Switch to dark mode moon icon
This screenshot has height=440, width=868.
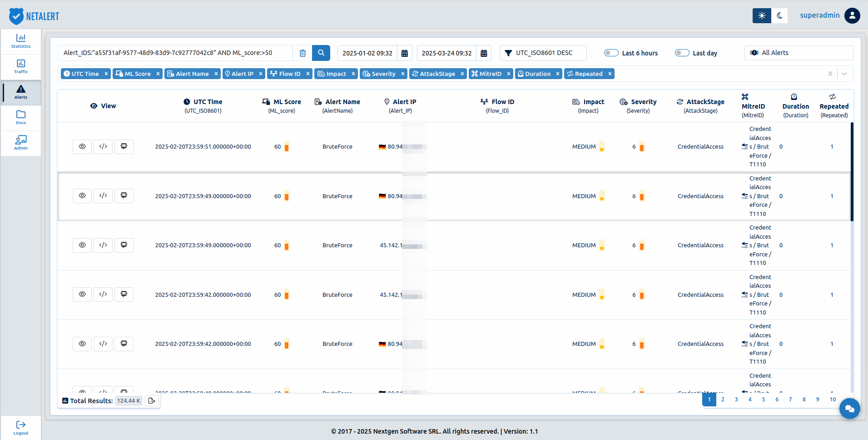(x=779, y=15)
